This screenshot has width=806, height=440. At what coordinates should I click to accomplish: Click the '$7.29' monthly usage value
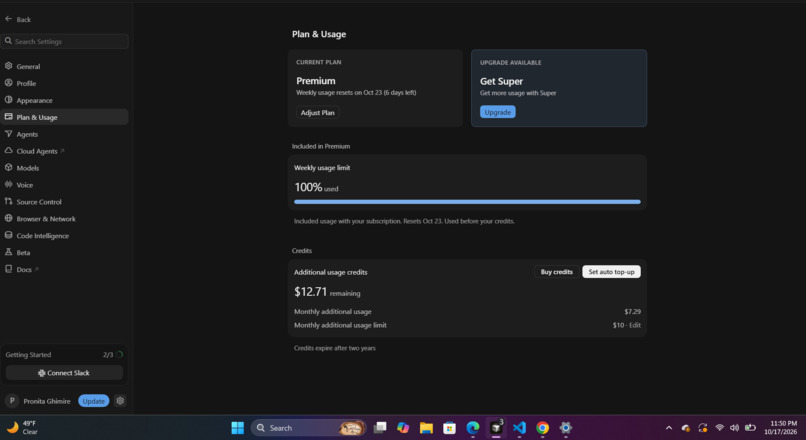(632, 311)
